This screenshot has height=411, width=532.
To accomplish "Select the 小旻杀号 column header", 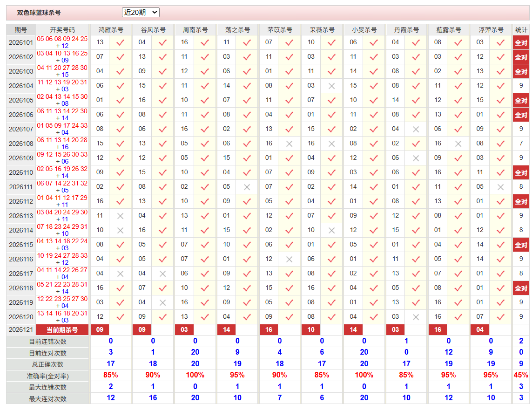I will tap(364, 30).
